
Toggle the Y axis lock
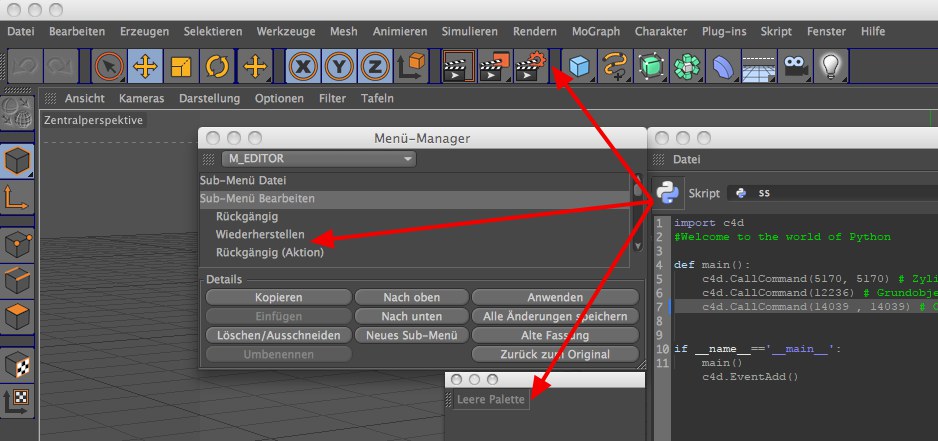(339, 68)
